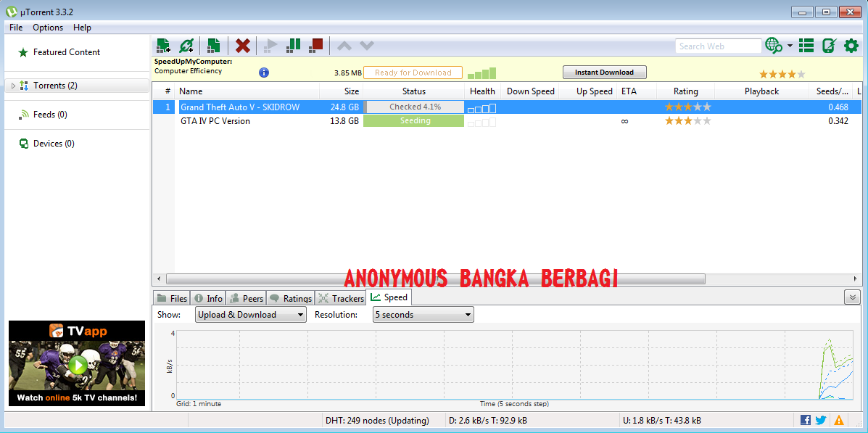The width and height of the screenshot is (868, 433).
Task: Sort by the Health column header
Action: 483,91
